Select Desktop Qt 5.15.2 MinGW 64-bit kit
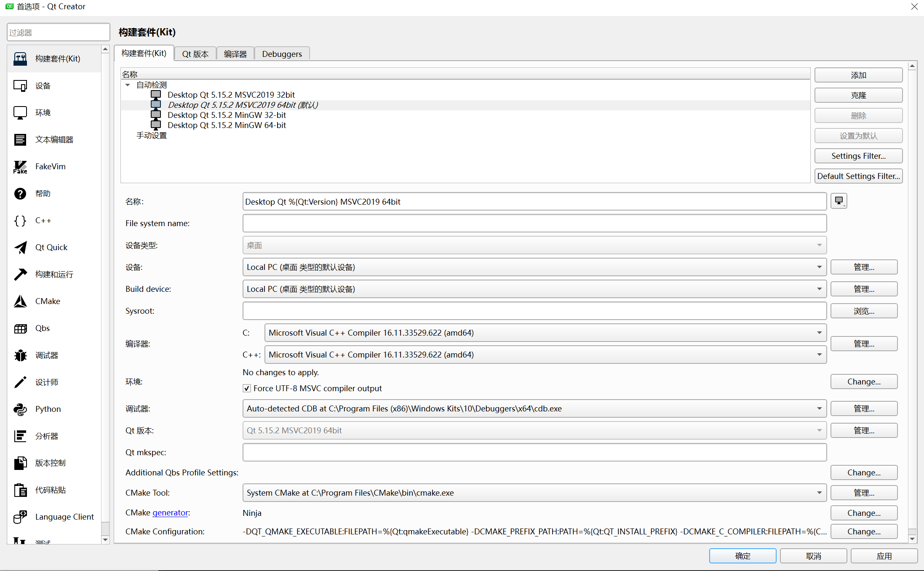Viewport: 924px width, 571px height. click(x=226, y=125)
